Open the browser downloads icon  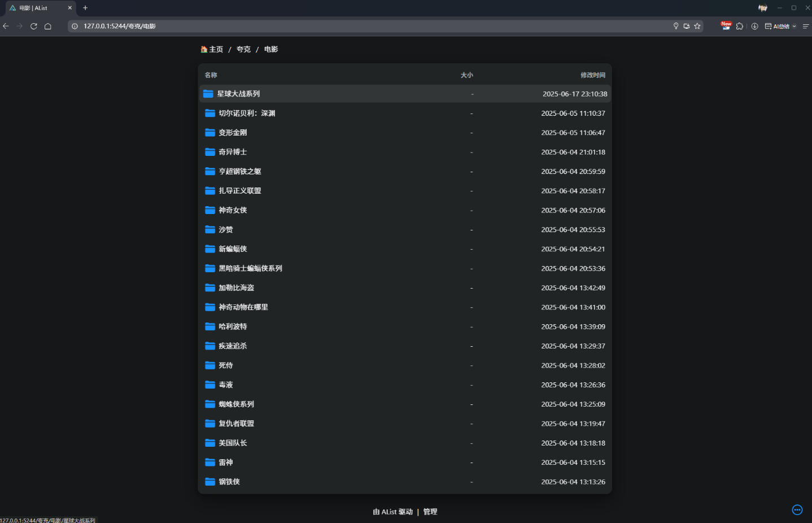tap(754, 26)
